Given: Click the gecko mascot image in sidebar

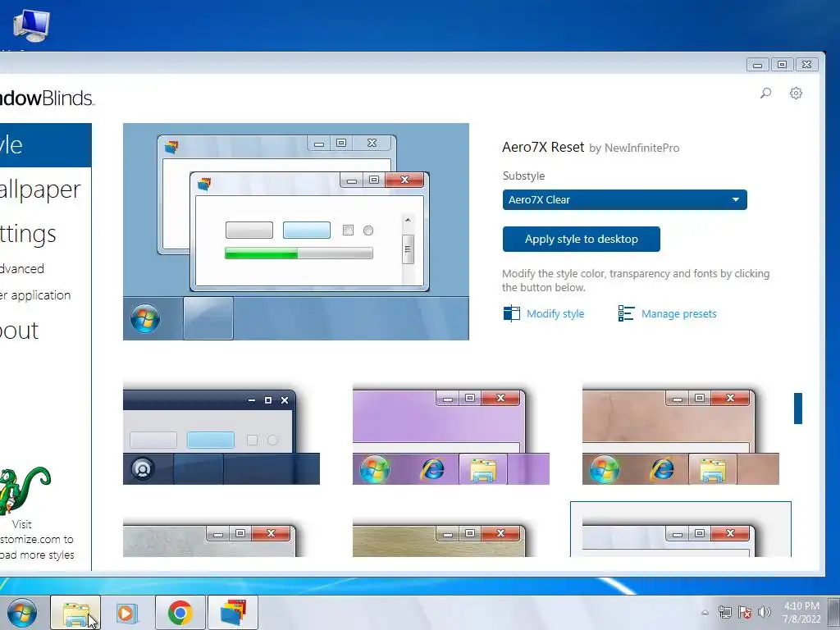Looking at the screenshot, I should 24,490.
